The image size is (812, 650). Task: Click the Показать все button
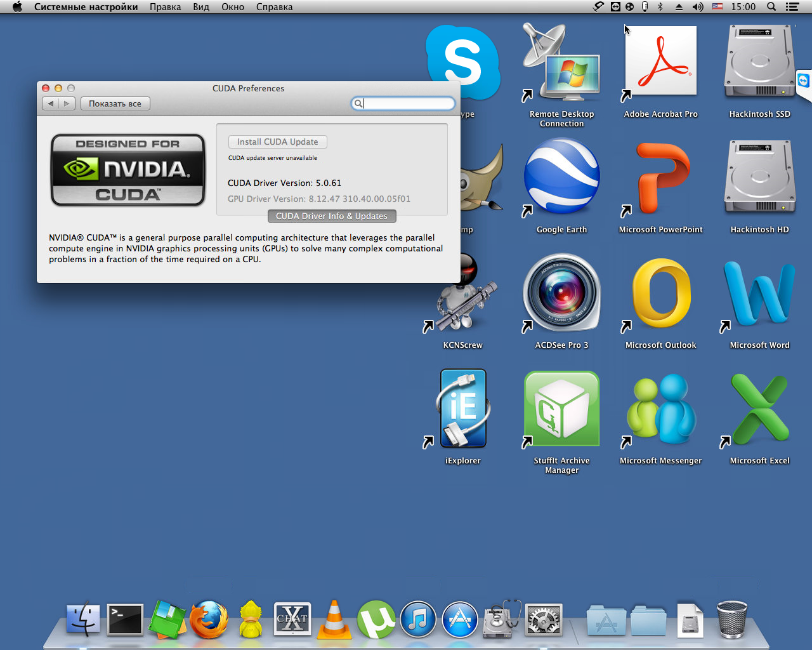click(x=115, y=103)
